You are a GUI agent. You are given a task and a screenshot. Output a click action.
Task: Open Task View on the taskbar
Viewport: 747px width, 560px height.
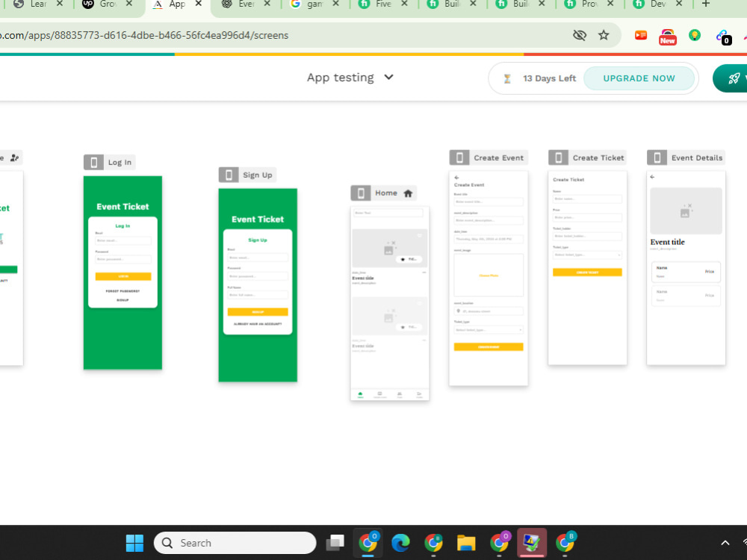click(x=335, y=543)
